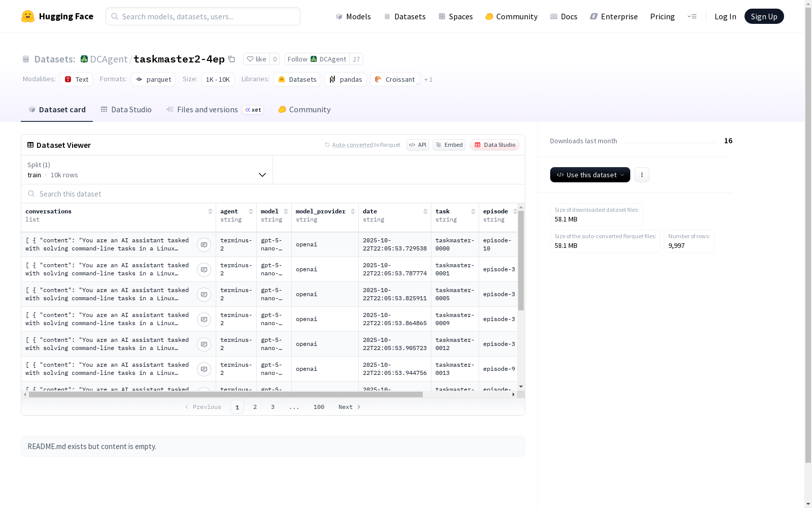This screenshot has height=508, width=812.
Task: Click the three-dot options button beside Use this dataset
Action: (642, 175)
